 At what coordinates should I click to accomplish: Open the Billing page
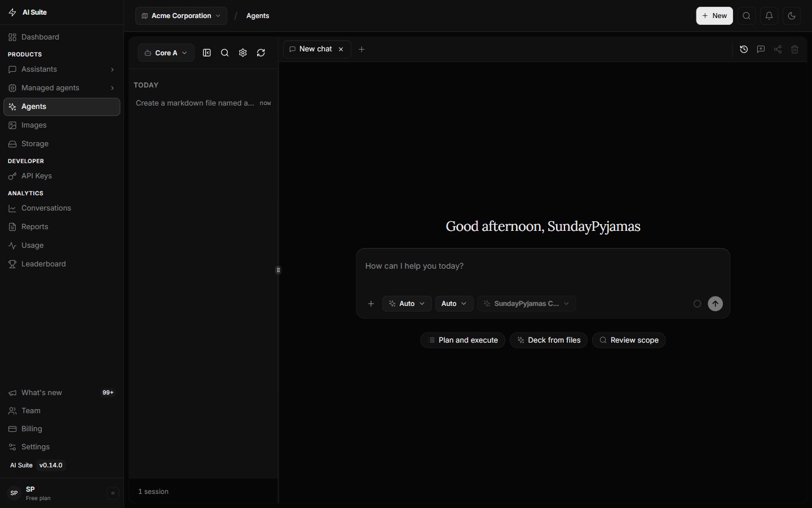point(62,429)
